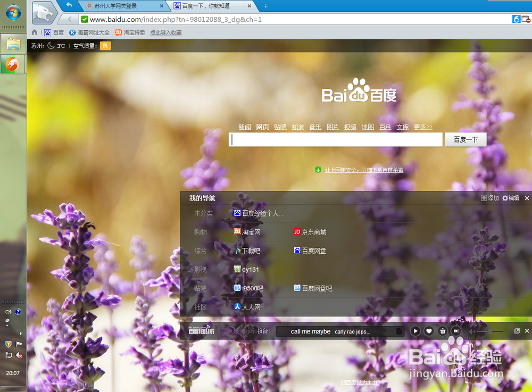532x392 pixels.
Task: Open dy131 navigation link
Action: point(246,269)
